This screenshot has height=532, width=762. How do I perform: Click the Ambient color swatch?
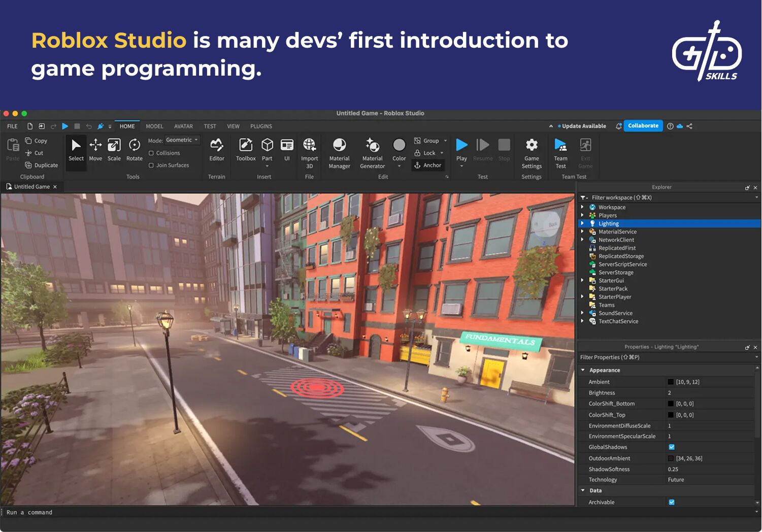[671, 382]
